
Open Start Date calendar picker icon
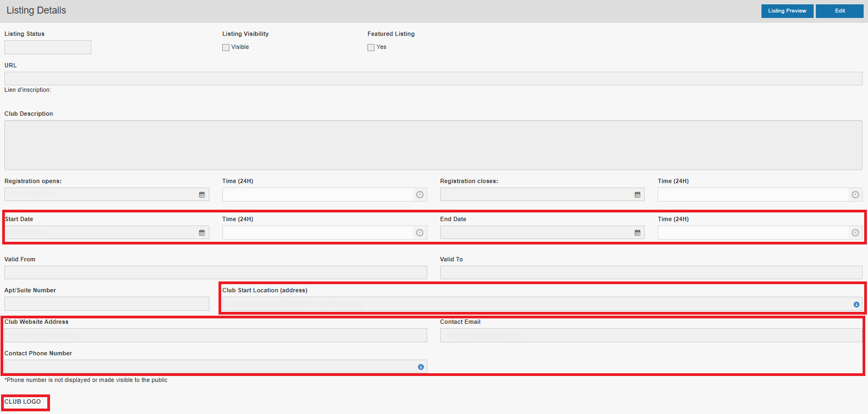point(202,233)
